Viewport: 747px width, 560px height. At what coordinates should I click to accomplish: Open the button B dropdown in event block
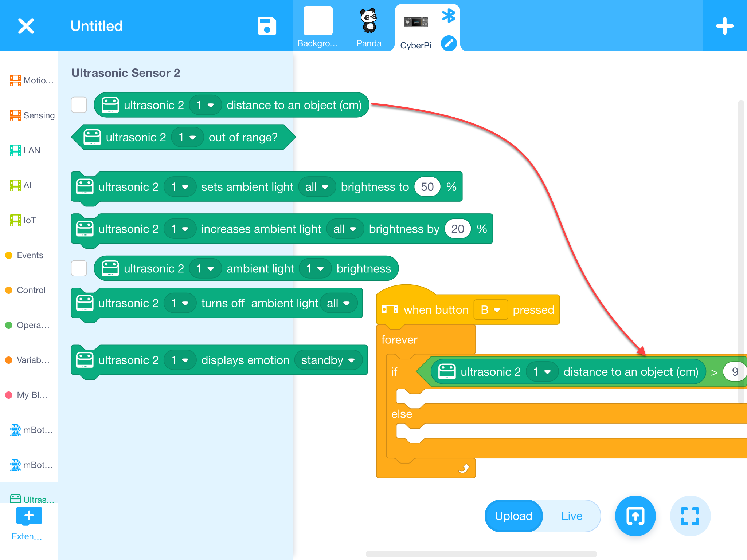(490, 310)
